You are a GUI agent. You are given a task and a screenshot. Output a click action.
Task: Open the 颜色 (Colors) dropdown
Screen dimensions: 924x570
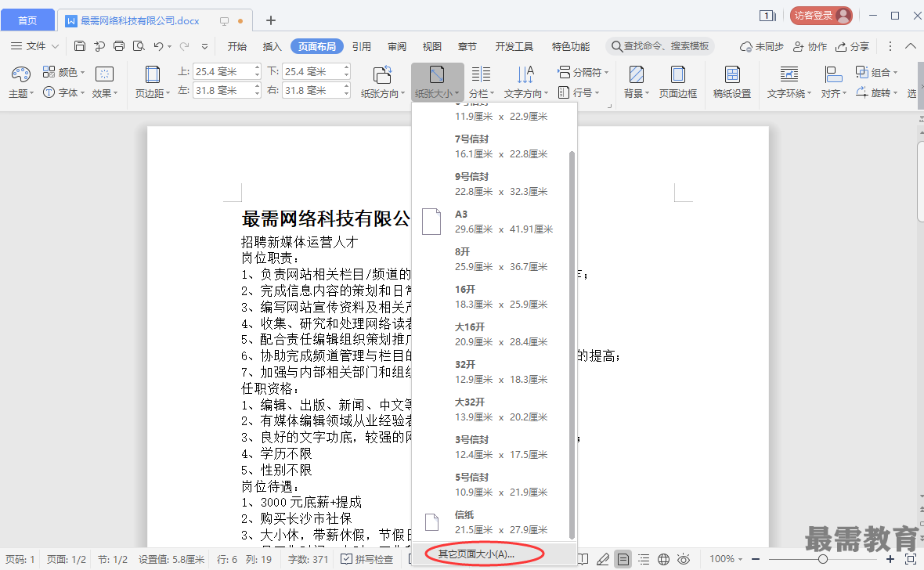63,72
